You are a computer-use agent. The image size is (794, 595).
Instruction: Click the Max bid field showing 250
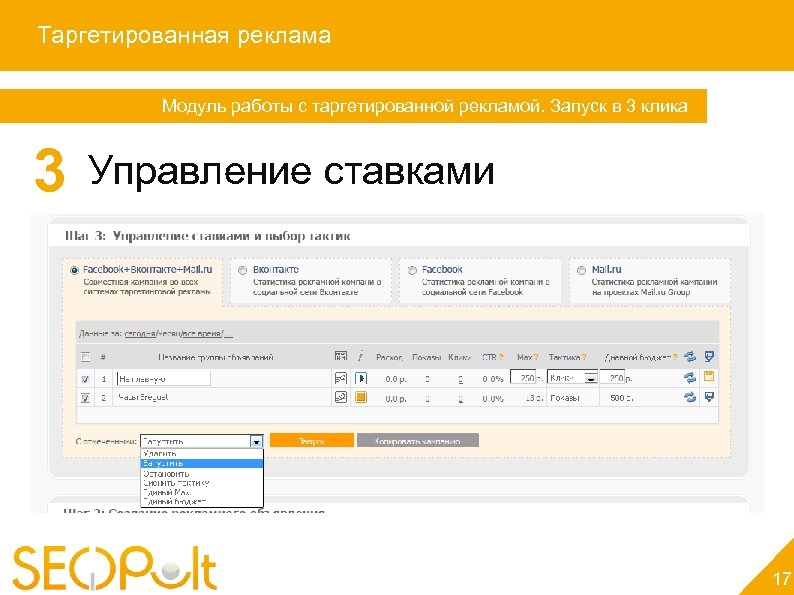pyautogui.click(x=523, y=378)
